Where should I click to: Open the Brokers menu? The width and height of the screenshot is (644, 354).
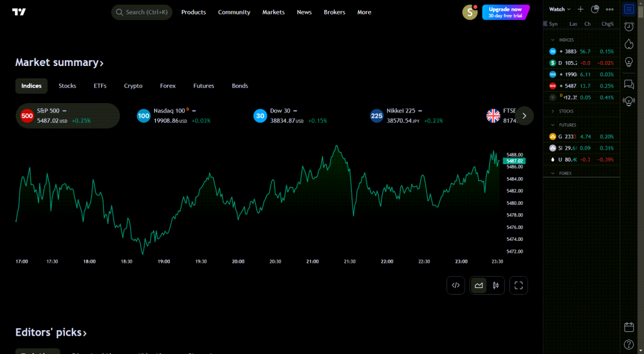(x=335, y=13)
